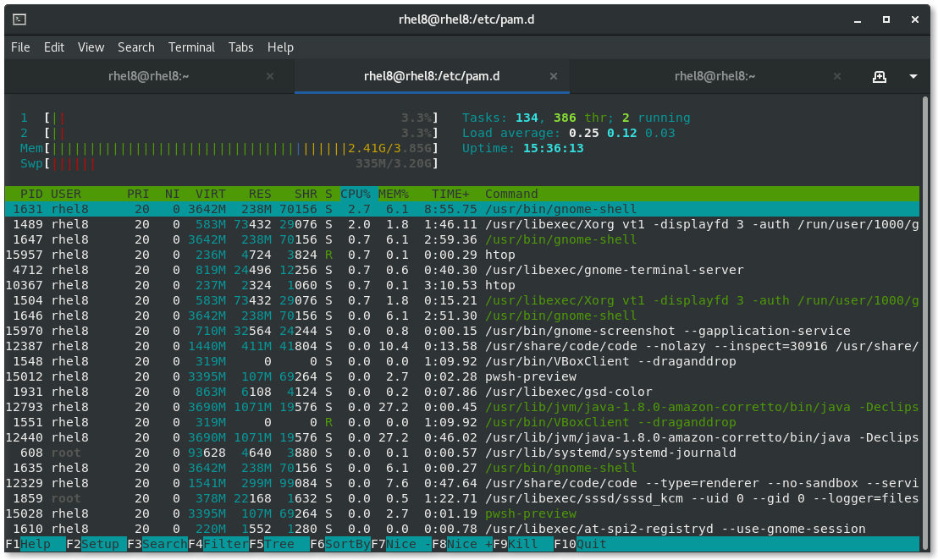Switch to the third rhel8@rhel8:~ tab
938x560 pixels.
pyautogui.click(x=715, y=76)
